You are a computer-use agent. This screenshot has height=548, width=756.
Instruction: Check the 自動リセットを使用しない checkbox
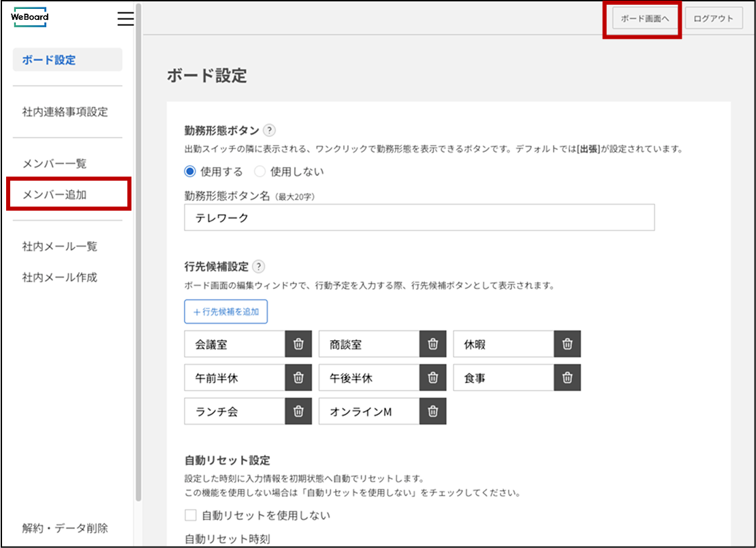(189, 515)
